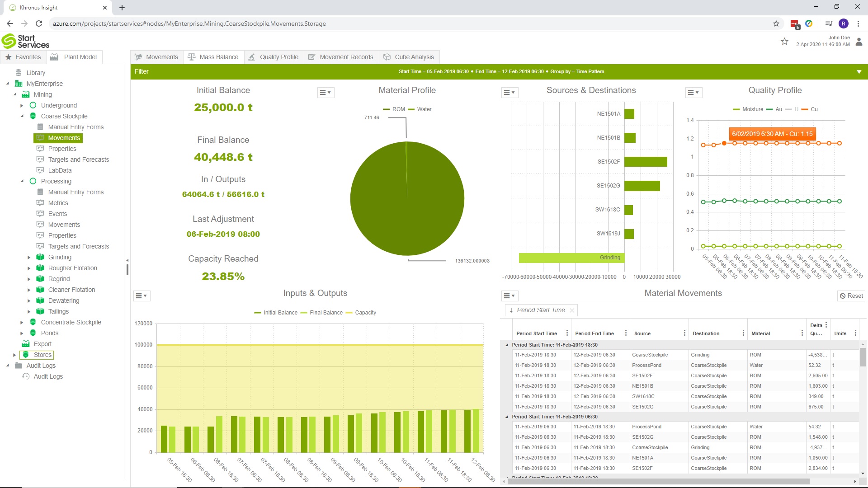
Task: Open a new browser tab
Action: [122, 8]
